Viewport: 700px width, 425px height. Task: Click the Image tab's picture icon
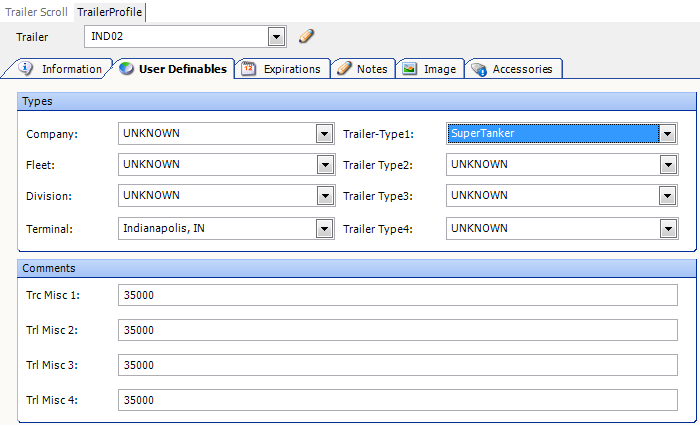click(409, 69)
